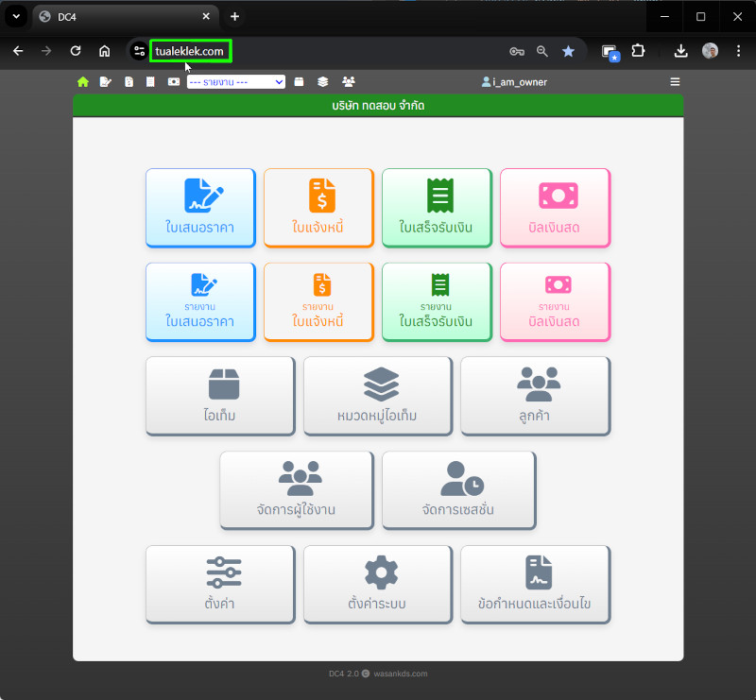Open item categories layers icon in toolbar

[323, 82]
